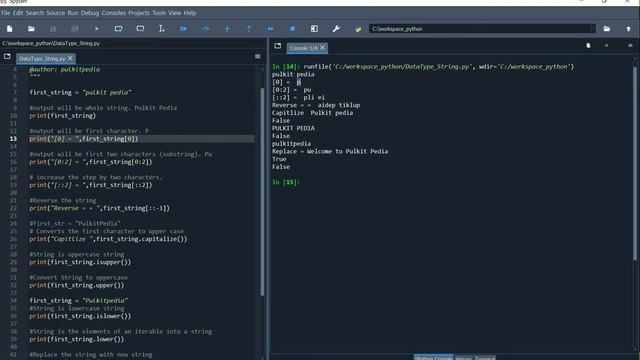This screenshot has width=640, height=360.
Task: Click line 29 isupper print statement
Action: (x=80, y=262)
